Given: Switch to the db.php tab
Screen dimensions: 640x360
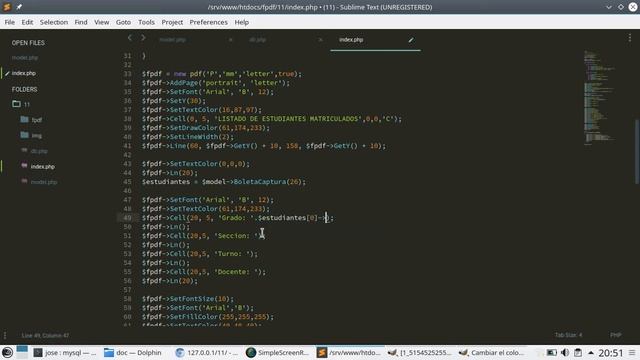Looking at the screenshot, I should 258,40.
